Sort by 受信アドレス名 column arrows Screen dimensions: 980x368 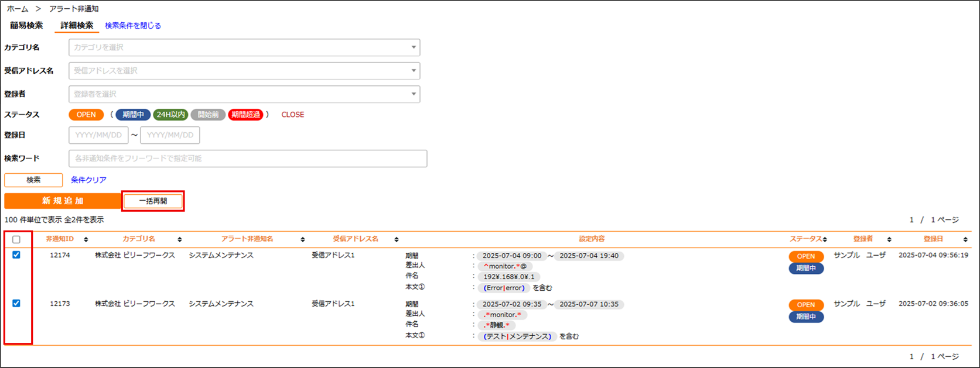pyautogui.click(x=397, y=239)
